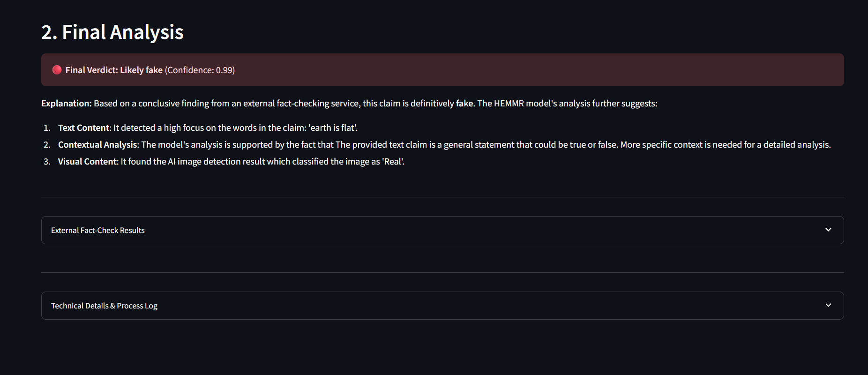Click the red Final Verdict alert banner

tap(442, 70)
